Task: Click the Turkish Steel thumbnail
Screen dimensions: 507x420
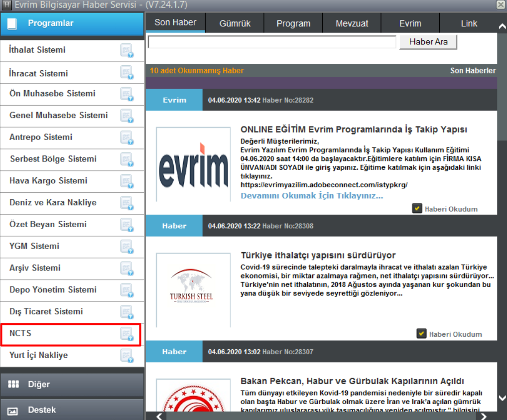Action: coord(193,290)
